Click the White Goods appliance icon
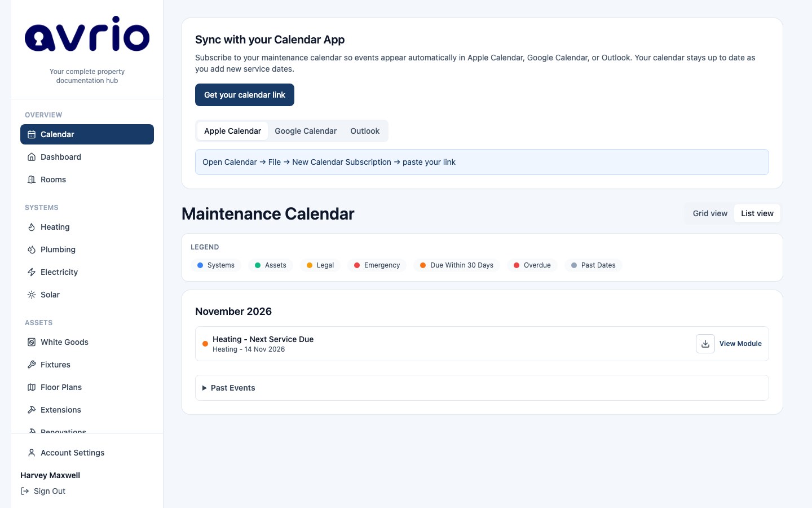The width and height of the screenshot is (812, 508). click(x=32, y=342)
